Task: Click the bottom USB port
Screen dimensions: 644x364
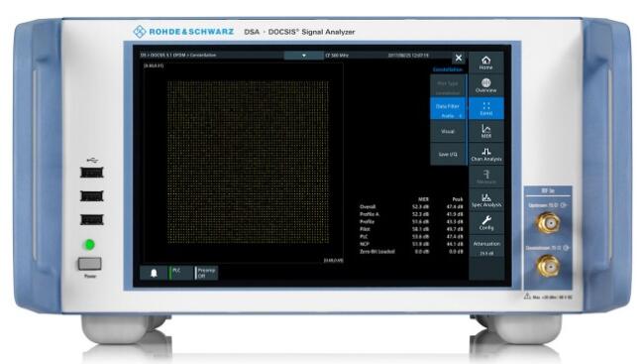Action: point(91,220)
